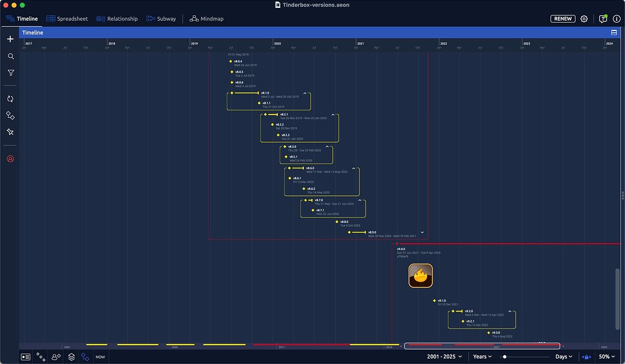Collapse the v8.2.1 version group

(333, 114)
